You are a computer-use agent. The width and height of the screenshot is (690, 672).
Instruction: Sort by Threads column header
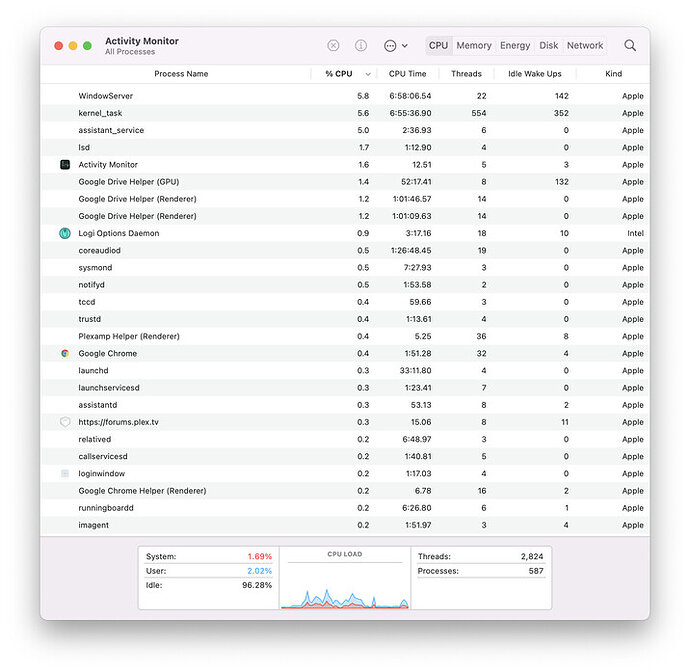(x=466, y=74)
